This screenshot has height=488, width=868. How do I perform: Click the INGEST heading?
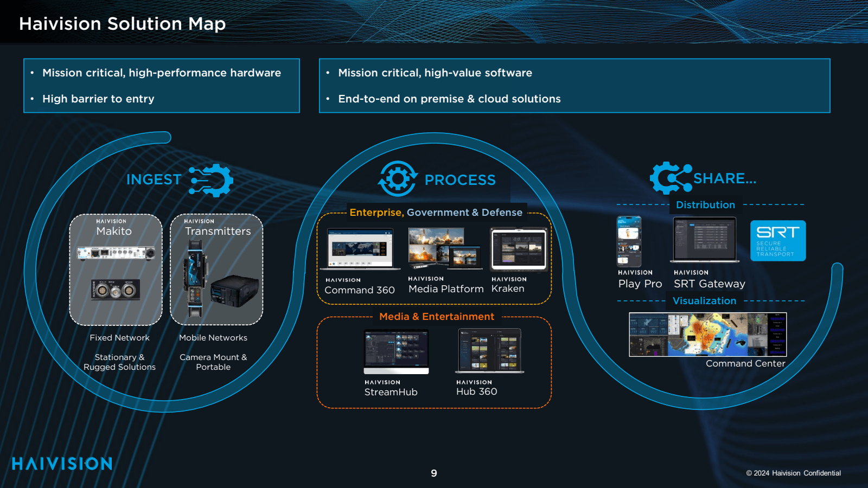[x=154, y=179]
